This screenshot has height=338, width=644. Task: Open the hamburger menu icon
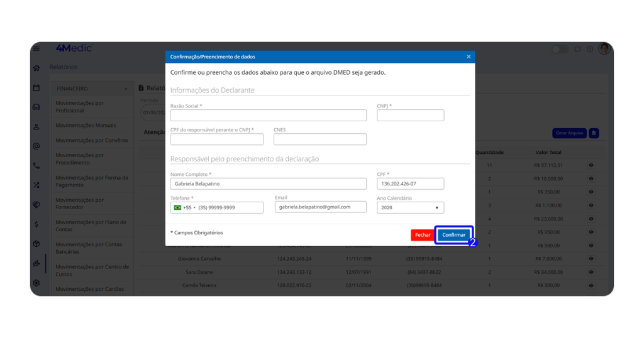click(x=36, y=48)
